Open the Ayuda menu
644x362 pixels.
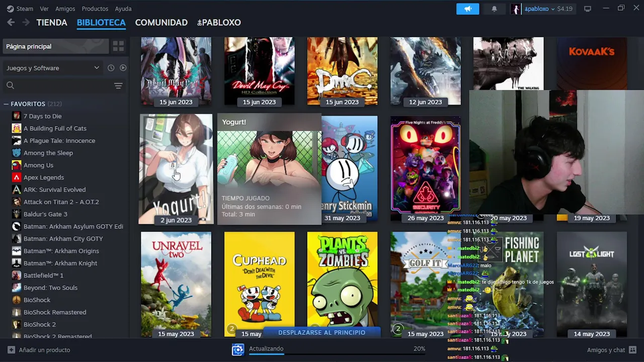(x=123, y=9)
